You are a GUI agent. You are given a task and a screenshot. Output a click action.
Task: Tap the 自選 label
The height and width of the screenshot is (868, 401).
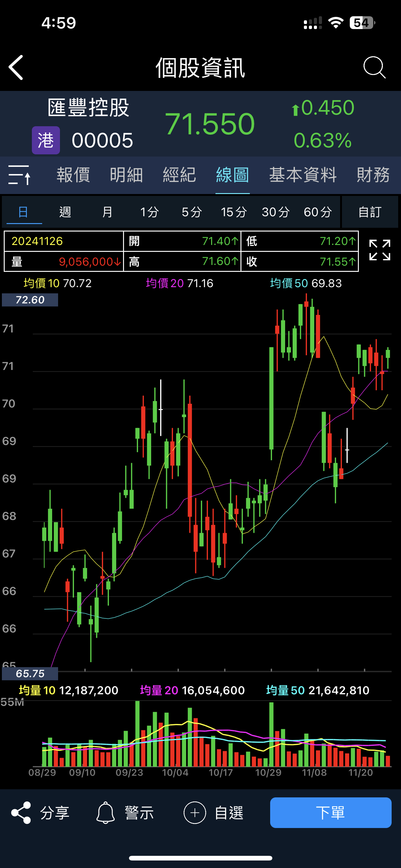click(229, 813)
